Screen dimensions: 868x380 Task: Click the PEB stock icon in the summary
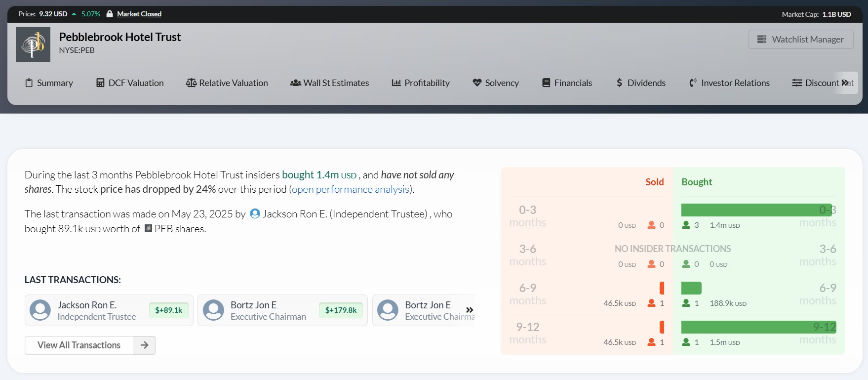149,228
